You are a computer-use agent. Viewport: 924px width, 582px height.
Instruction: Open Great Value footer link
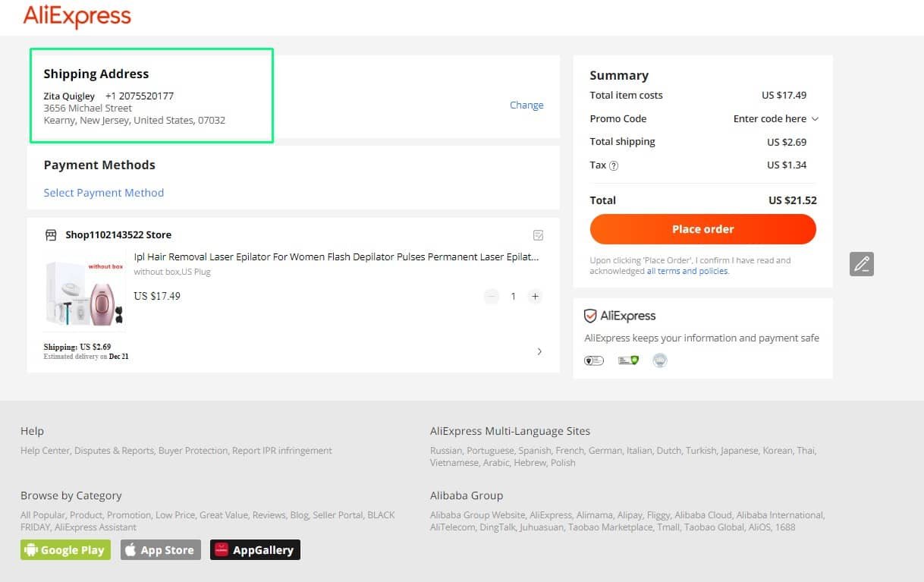coord(223,515)
